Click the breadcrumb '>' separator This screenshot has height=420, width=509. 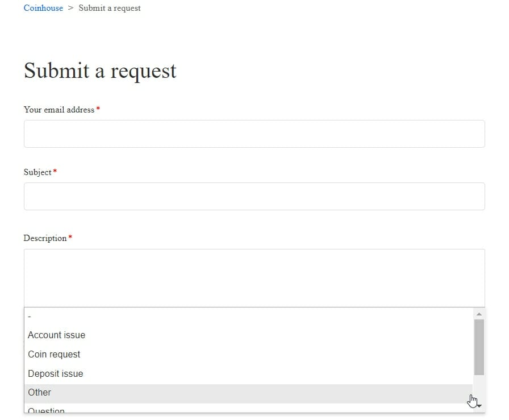point(71,8)
